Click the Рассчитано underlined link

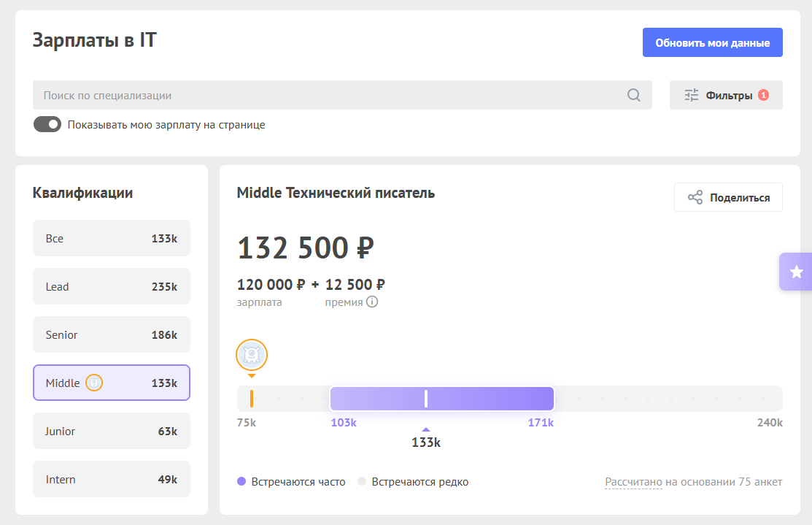(633, 482)
